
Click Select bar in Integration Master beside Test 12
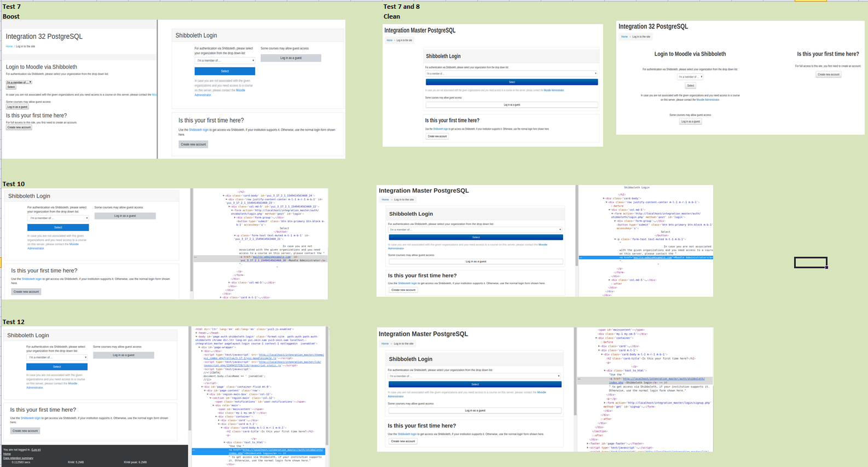tap(474, 384)
